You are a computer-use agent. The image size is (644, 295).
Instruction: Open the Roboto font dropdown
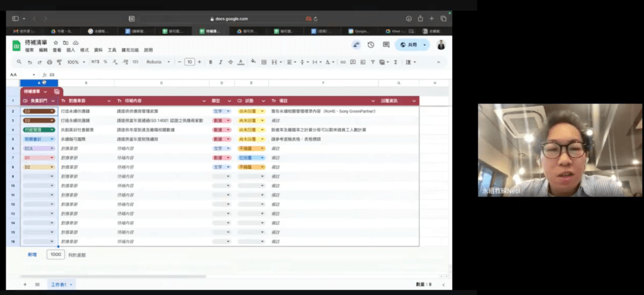coord(157,62)
